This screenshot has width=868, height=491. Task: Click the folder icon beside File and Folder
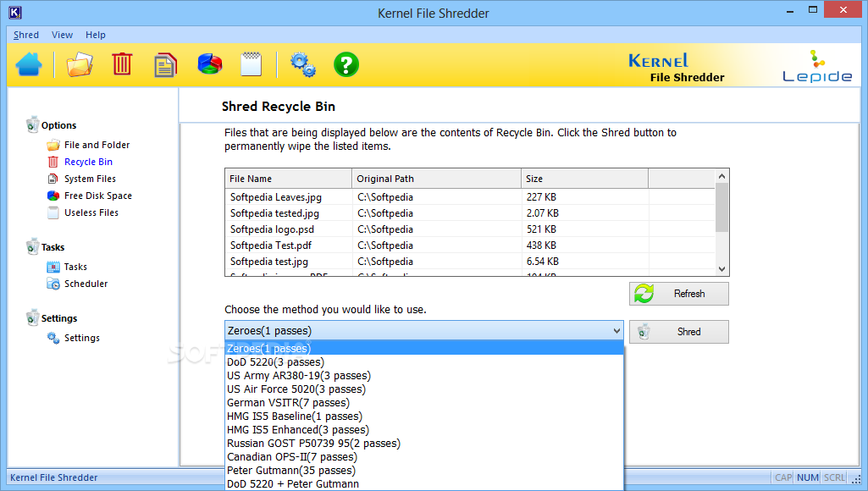point(53,145)
